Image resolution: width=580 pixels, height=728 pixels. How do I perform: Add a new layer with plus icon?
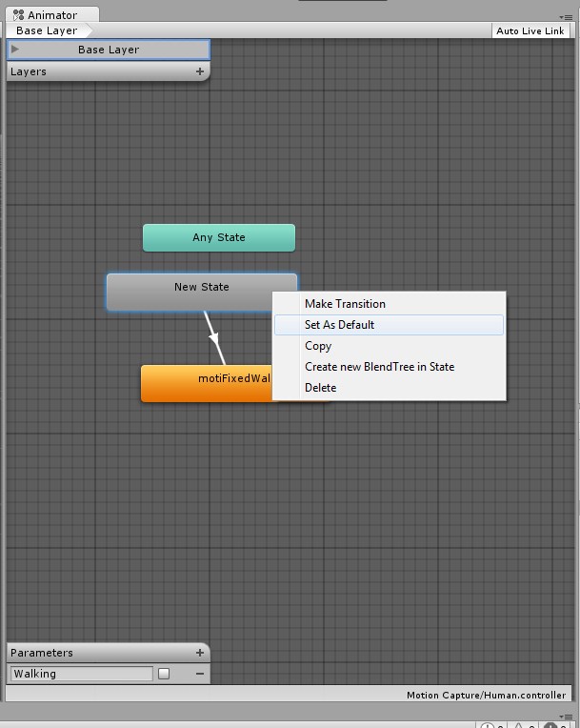[x=200, y=71]
